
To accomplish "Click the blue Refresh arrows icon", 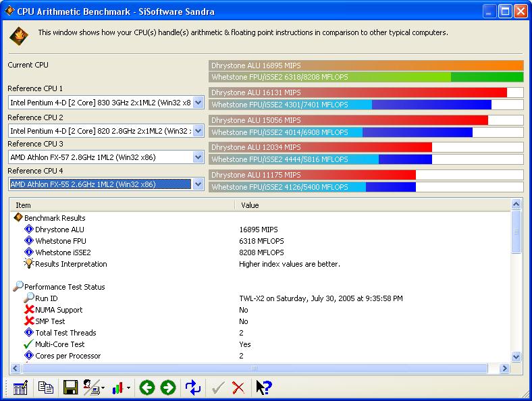I will tap(193, 387).
